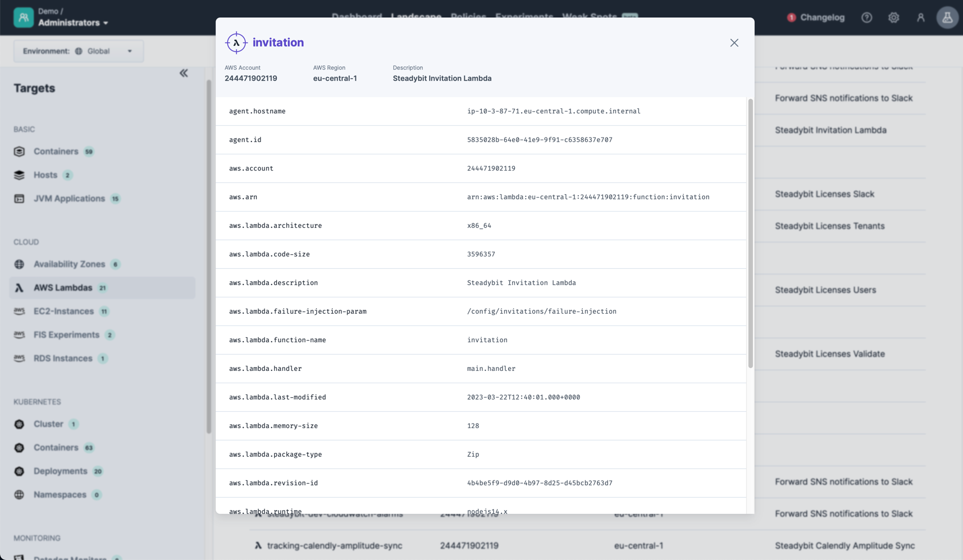Click the aws.arn value text

tap(588, 197)
